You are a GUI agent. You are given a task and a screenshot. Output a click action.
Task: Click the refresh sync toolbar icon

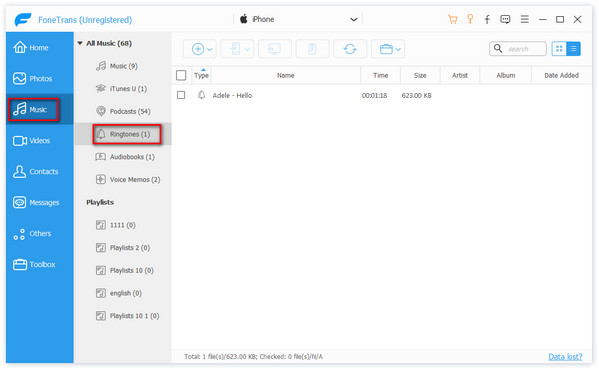click(x=350, y=49)
